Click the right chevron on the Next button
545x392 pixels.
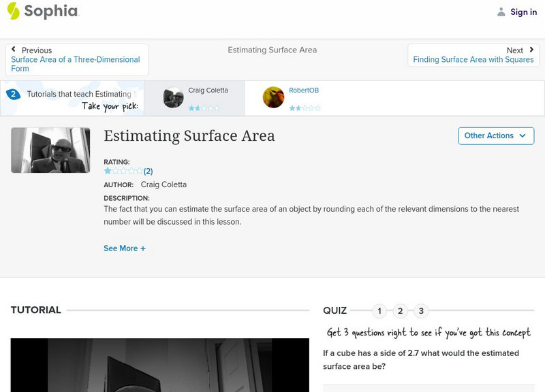pos(531,48)
